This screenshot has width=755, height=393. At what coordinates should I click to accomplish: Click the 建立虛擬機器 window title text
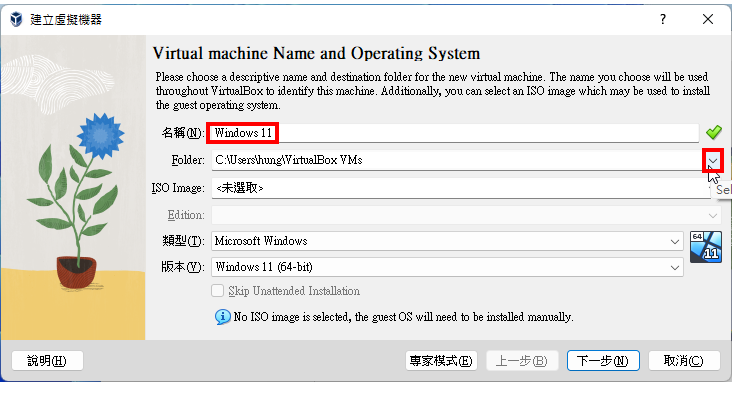coord(66,20)
